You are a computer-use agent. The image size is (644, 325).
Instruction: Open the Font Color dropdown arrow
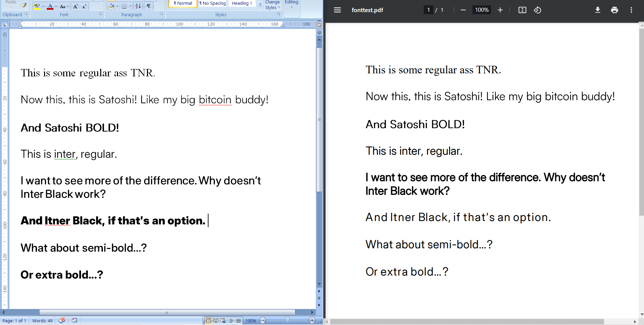click(x=56, y=6)
